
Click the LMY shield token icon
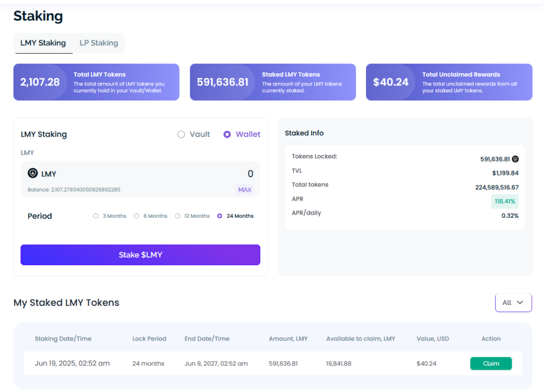(x=33, y=174)
